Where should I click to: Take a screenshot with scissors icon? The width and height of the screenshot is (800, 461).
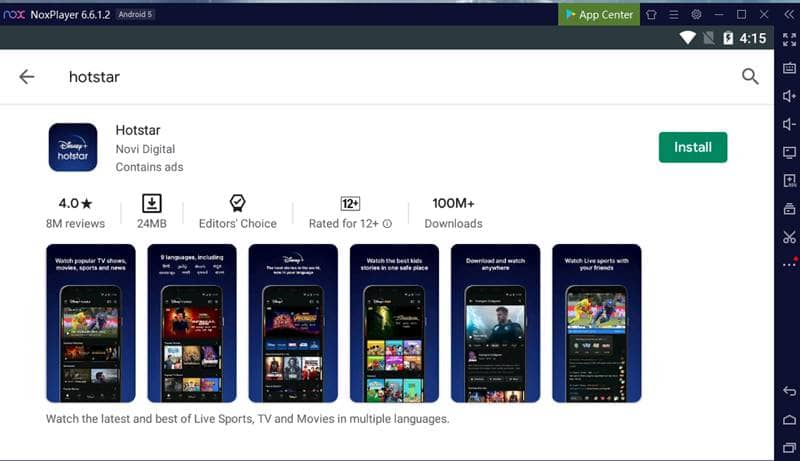[789, 237]
